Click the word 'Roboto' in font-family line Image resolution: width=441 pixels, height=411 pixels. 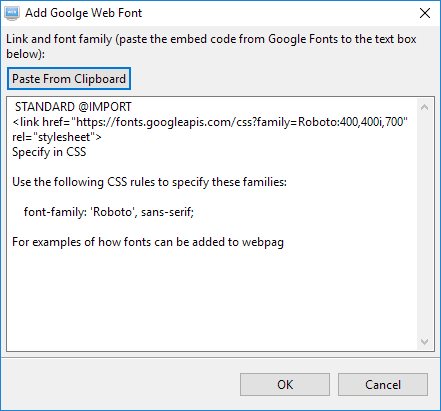point(113,212)
